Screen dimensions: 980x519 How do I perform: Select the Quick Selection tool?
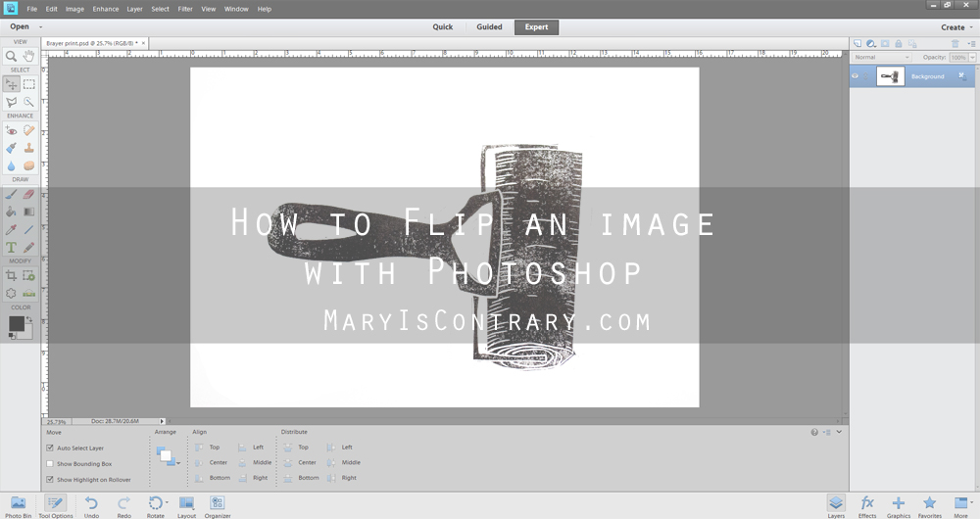(28, 102)
